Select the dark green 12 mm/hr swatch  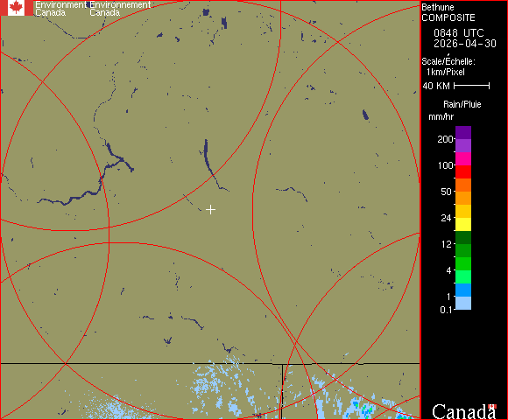click(463, 237)
